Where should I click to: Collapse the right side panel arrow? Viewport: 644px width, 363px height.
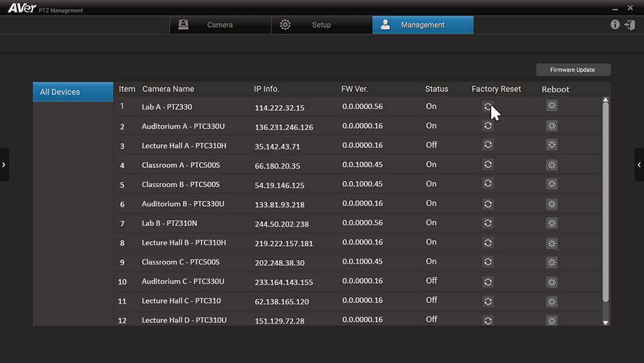click(639, 165)
